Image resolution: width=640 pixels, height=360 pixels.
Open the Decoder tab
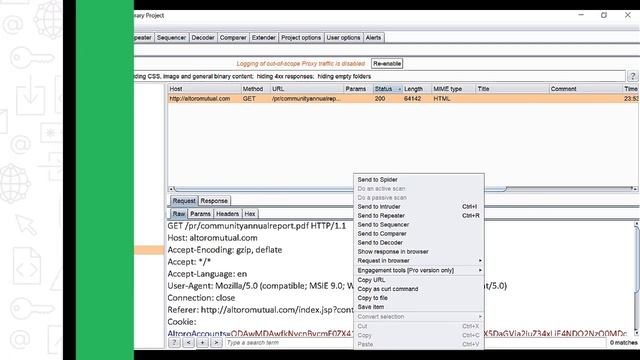point(203,38)
